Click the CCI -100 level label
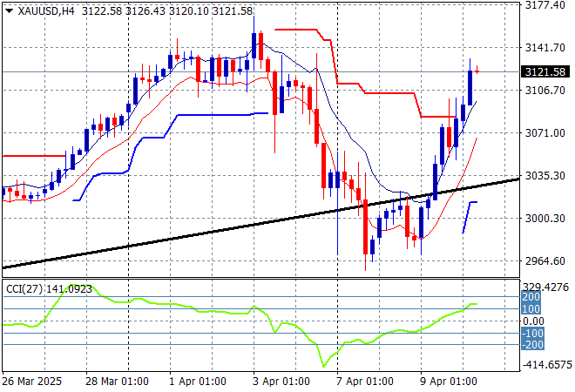The height and width of the screenshot is (392, 575). [533, 333]
